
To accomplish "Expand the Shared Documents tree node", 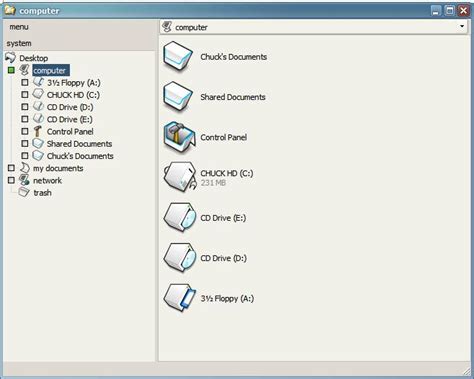I will pyautogui.click(x=25, y=143).
